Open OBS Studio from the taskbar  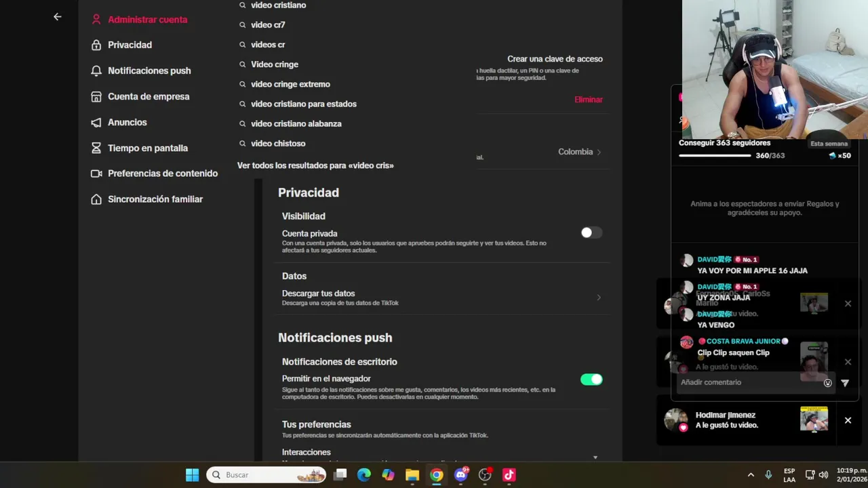[485, 475]
